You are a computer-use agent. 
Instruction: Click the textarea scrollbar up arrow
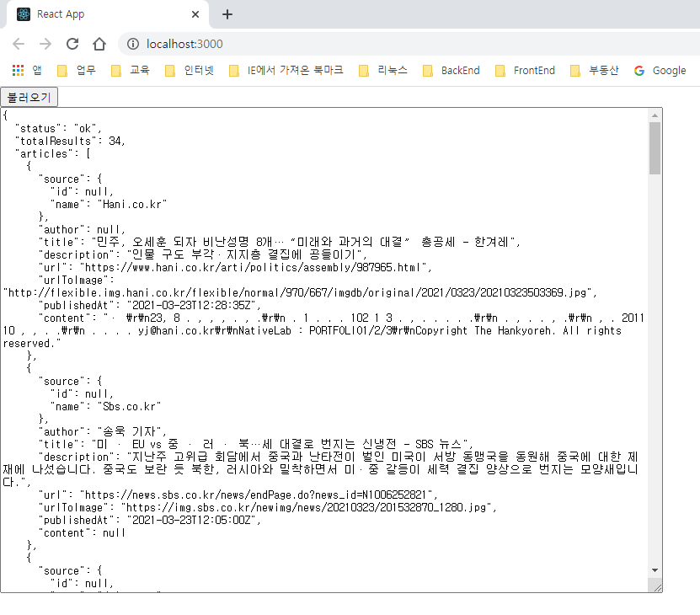(x=655, y=115)
